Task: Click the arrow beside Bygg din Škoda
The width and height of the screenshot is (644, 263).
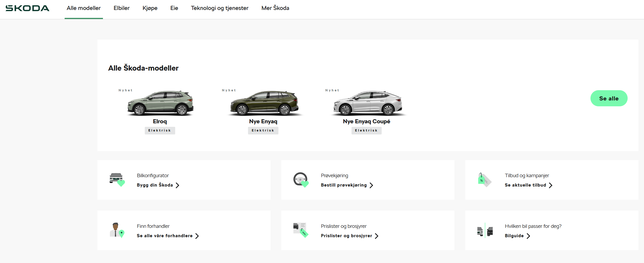Action: (x=178, y=185)
